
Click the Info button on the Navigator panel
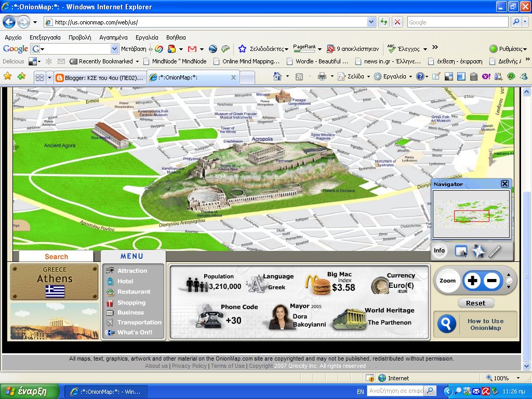[439, 250]
